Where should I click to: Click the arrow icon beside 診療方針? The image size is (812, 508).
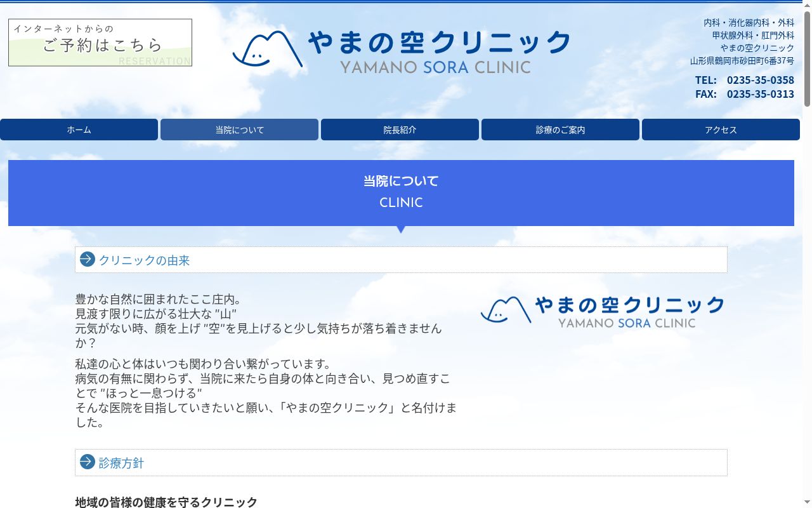[x=88, y=462]
